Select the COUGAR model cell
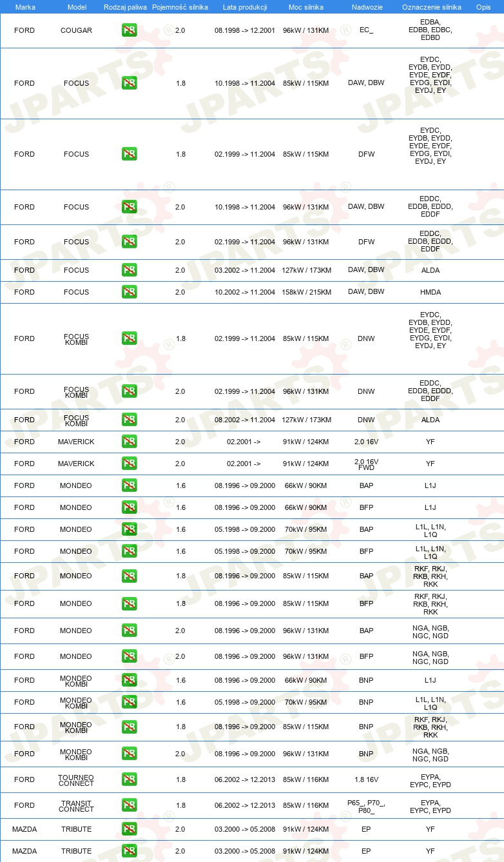The image size is (504, 862). (76, 30)
